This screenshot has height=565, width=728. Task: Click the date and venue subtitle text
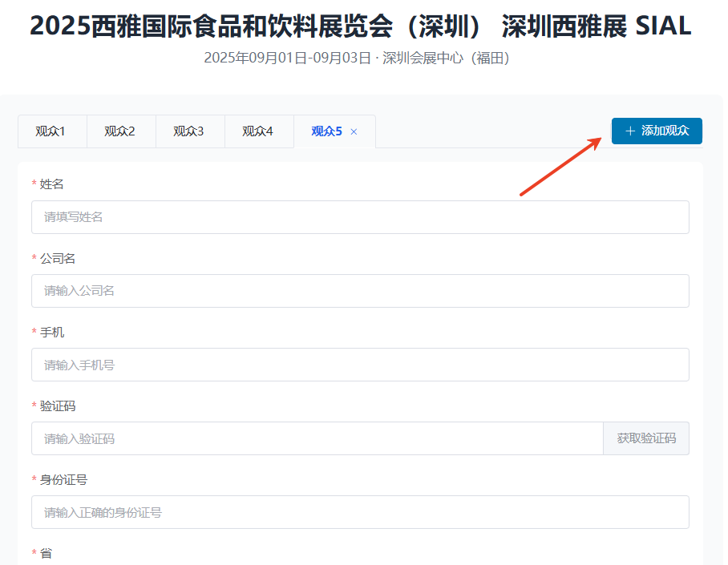pos(357,58)
